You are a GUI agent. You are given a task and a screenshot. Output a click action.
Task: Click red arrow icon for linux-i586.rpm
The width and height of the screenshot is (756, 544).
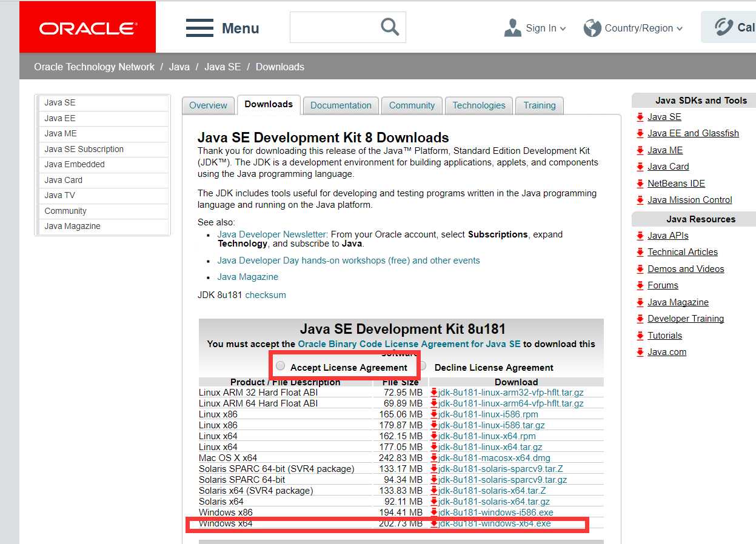434,414
